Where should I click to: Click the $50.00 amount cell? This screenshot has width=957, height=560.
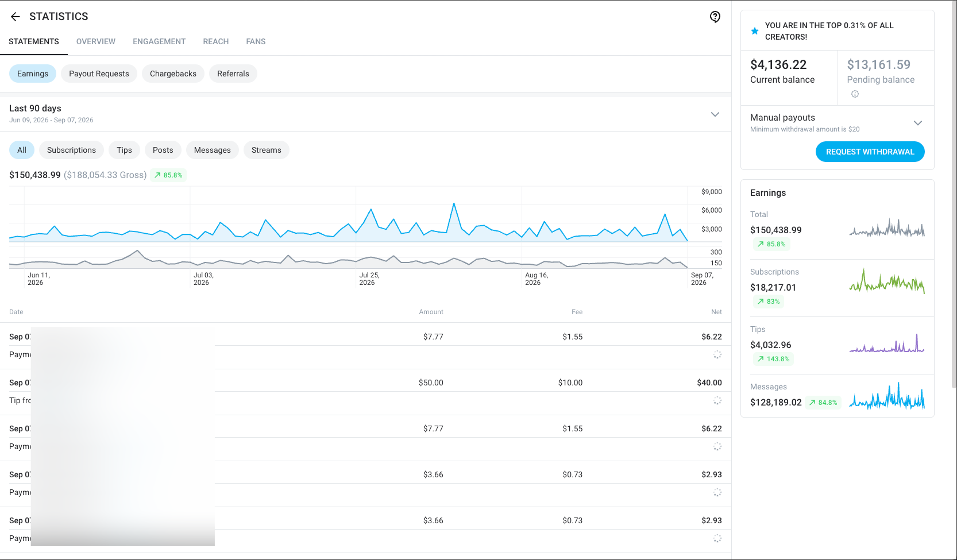[x=431, y=383]
